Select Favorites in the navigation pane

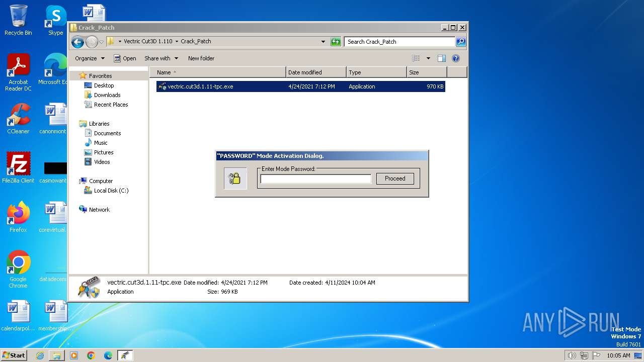click(x=100, y=76)
